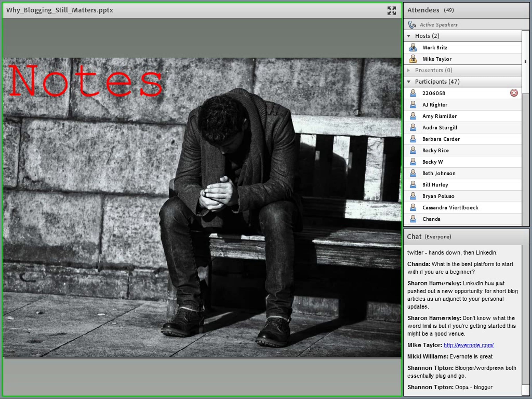Click the Attendees (49) panel header
The width and height of the screenshot is (532, 399).
click(x=430, y=10)
